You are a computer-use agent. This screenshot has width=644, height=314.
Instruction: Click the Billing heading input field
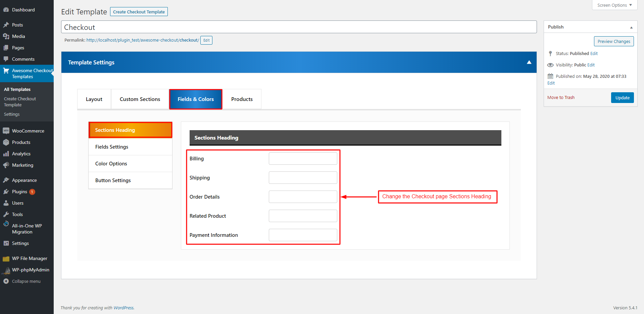[303, 159]
